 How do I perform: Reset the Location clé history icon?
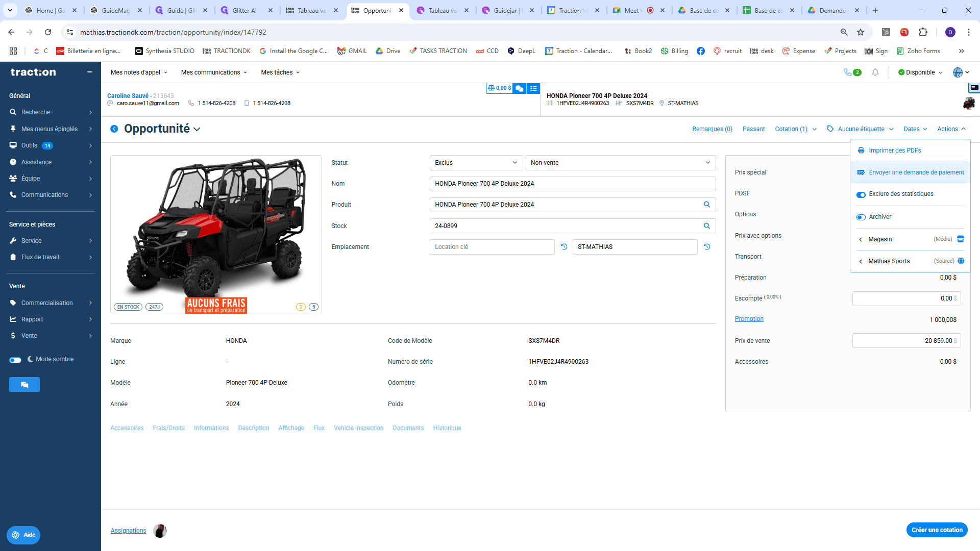pyautogui.click(x=564, y=247)
